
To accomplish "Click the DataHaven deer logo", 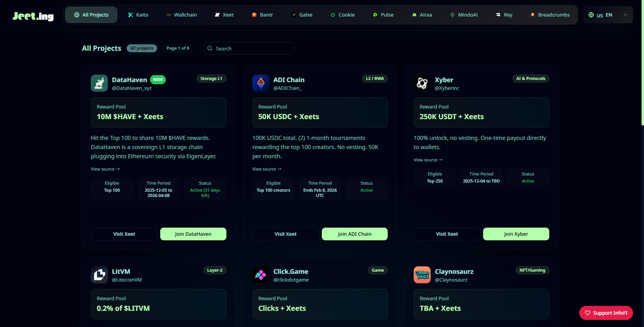I will (99, 83).
